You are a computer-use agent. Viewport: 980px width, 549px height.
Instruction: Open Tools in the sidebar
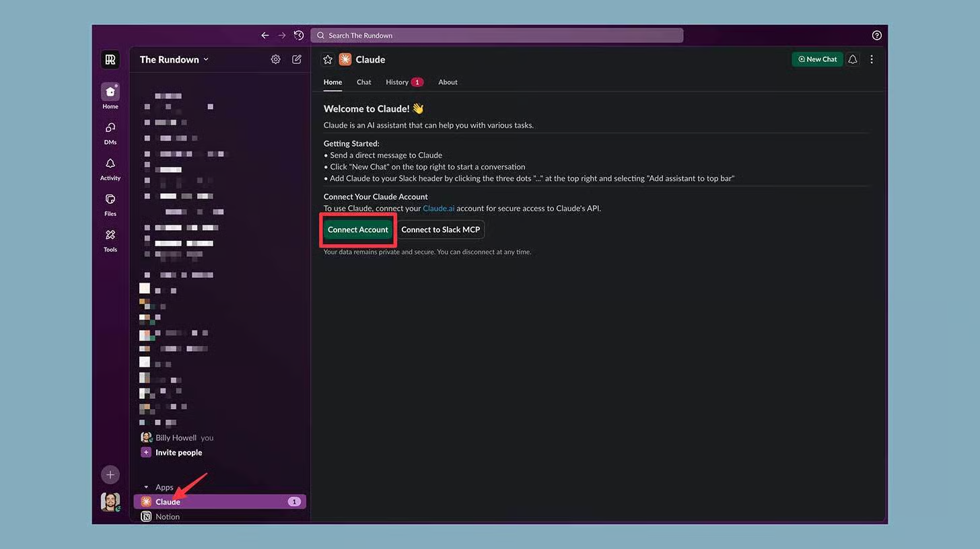tap(110, 240)
